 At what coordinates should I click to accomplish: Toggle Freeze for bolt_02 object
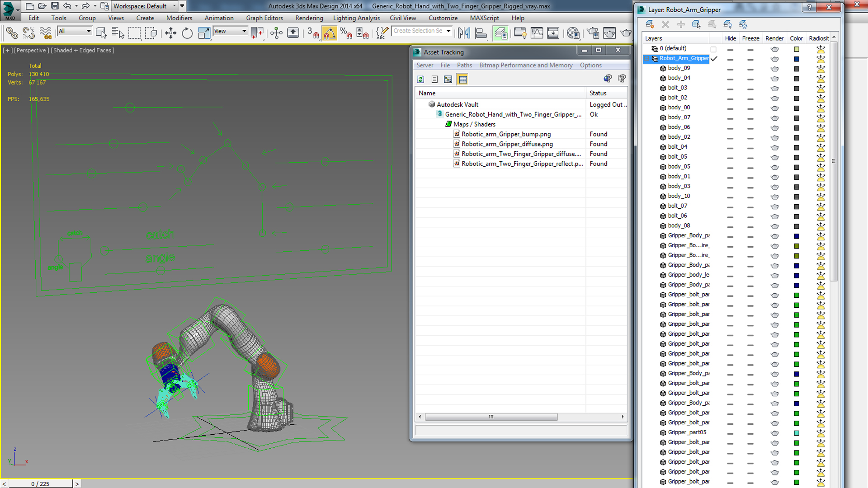tap(750, 98)
